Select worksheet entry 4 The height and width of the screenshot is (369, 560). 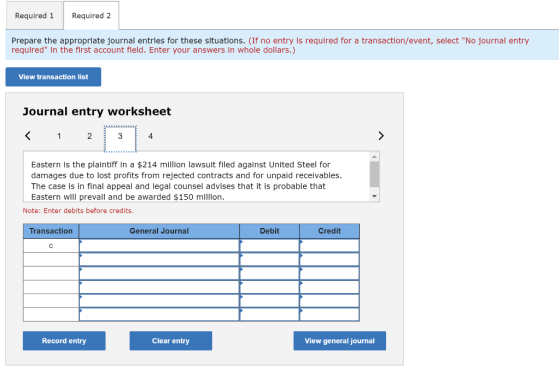point(151,136)
